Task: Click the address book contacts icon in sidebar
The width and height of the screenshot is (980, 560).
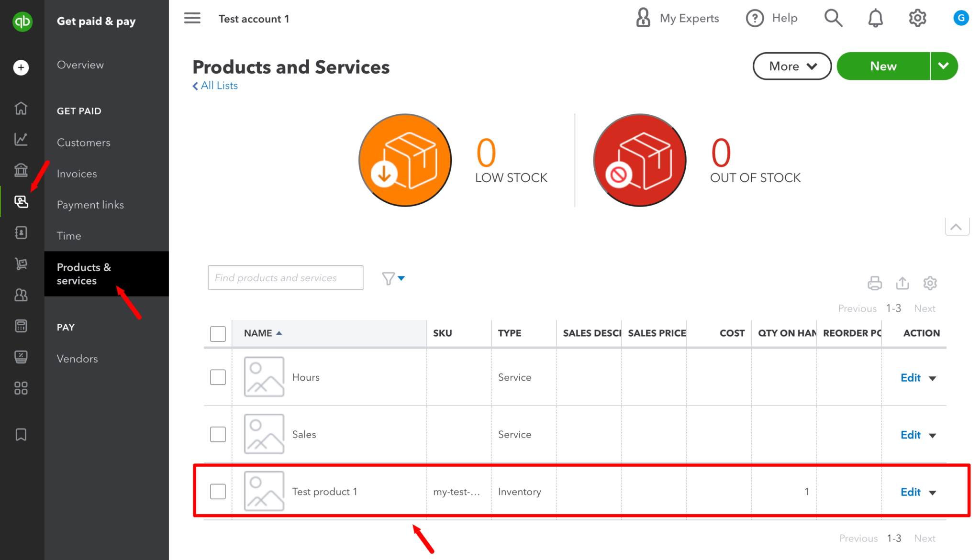Action: pyautogui.click(x=21, y=232)
